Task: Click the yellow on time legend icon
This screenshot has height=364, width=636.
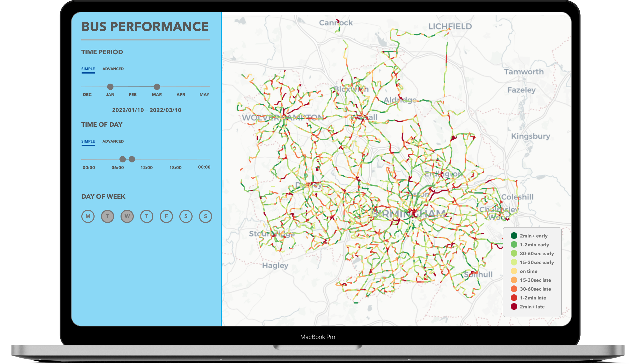Action: pyautogui.click(x=514, y=271)
